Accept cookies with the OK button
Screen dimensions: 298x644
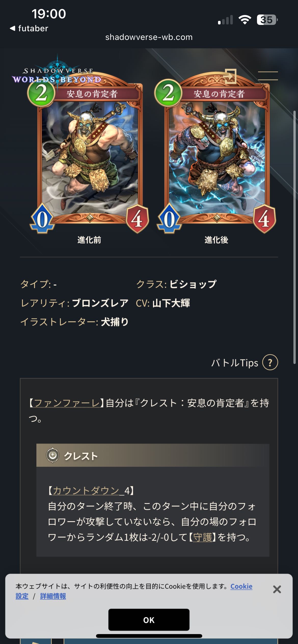[x=149, y=620]
